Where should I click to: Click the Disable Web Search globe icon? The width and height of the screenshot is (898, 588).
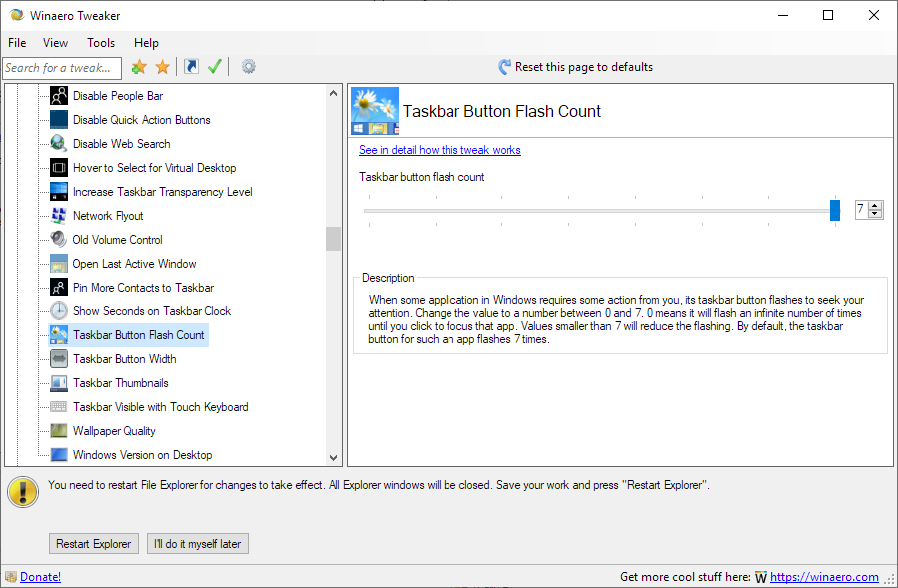pos(59,144)
